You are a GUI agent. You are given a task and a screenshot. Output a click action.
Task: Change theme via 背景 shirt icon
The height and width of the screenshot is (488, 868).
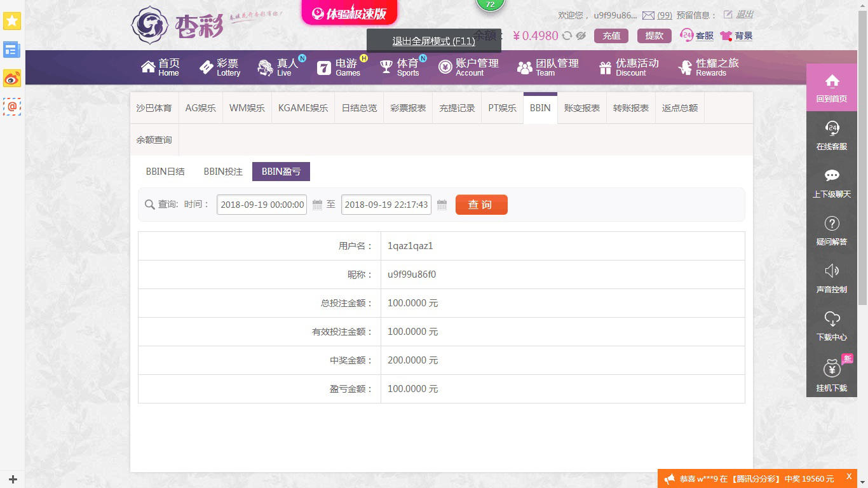point(726,36)
